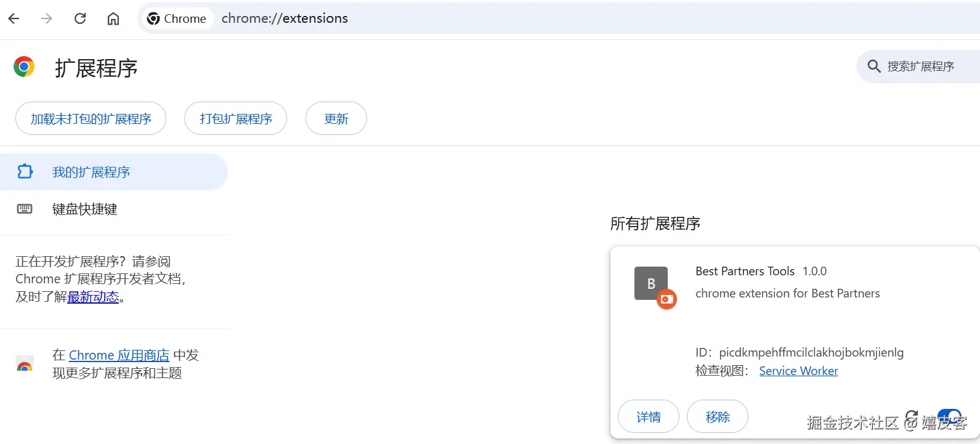Screen dimensions: 980x444
Task: Toggle the Best Partners Tools enable switch
Action: 949,416
